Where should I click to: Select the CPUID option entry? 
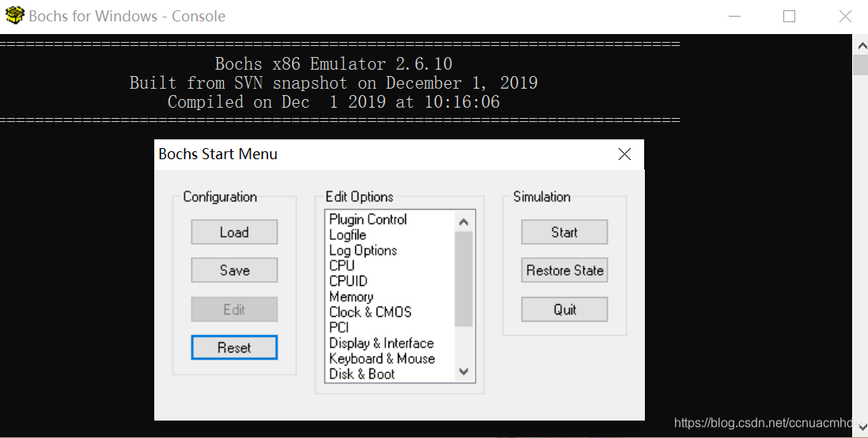pyautogui.click(x=348, y=281)
